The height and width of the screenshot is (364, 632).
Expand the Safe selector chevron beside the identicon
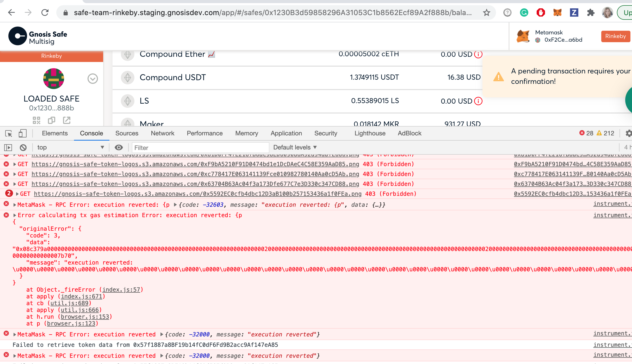pyautogui.click(x=92, y=79)
